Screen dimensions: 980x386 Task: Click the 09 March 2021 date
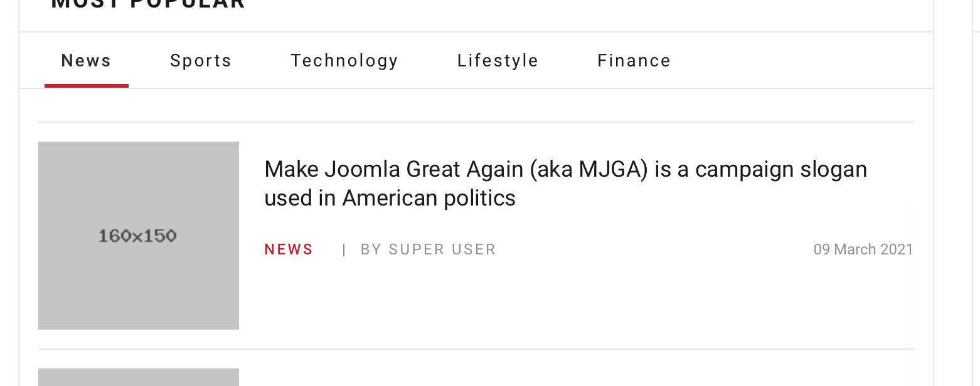(863, 249)
